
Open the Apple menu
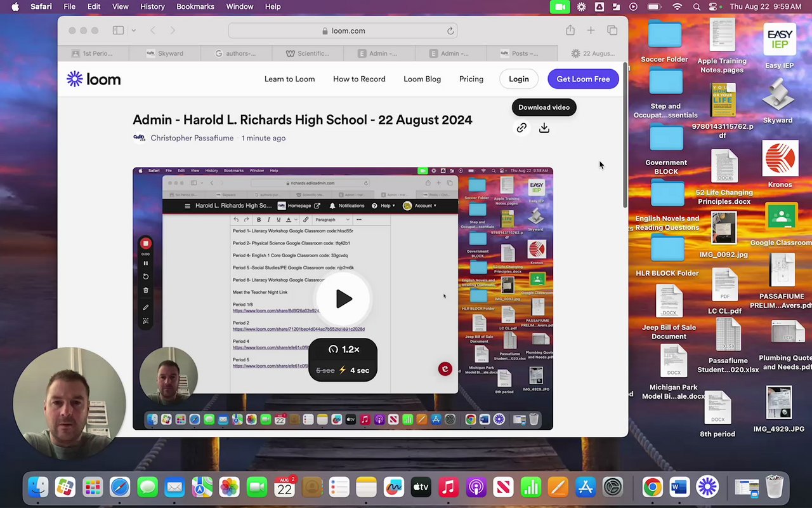pyautogui.click(x=15, y=6)
